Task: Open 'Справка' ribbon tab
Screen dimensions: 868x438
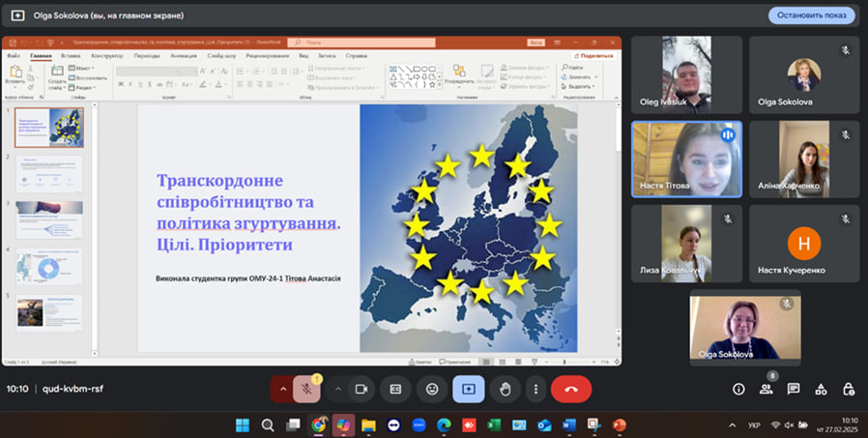Action: (x=356, y=56)
